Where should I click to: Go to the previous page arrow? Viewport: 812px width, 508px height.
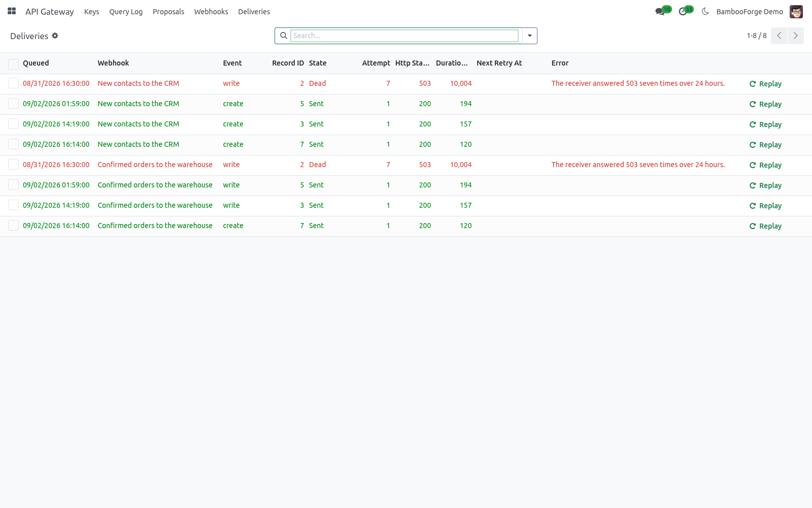(779, 36)
